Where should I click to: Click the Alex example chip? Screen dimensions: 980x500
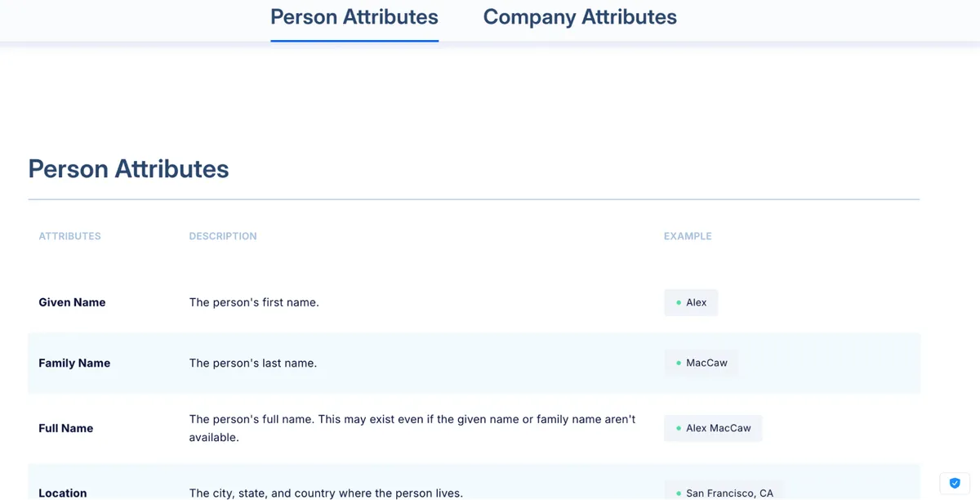(x=691, y=302)
